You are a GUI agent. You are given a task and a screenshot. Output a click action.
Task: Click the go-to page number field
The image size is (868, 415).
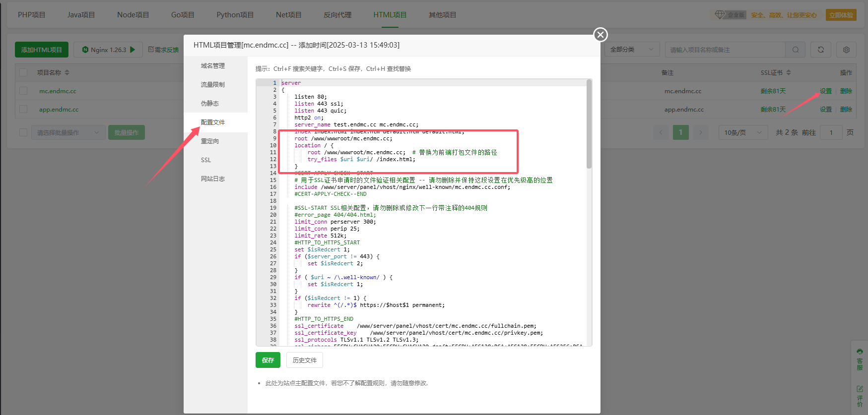tap(831, 132)
